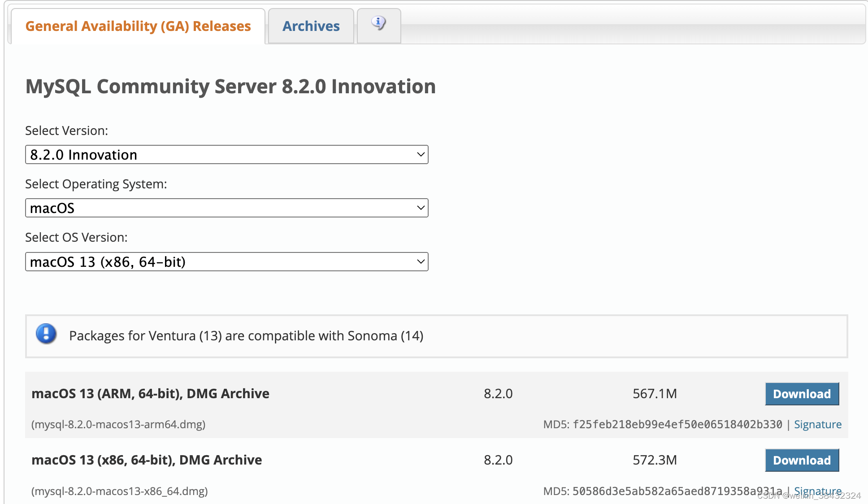This screenshot has height=504, width=868.
Task: Download the macOS 13 x86 64-bit DMG Archive
Action: click(x=802, y=460)
